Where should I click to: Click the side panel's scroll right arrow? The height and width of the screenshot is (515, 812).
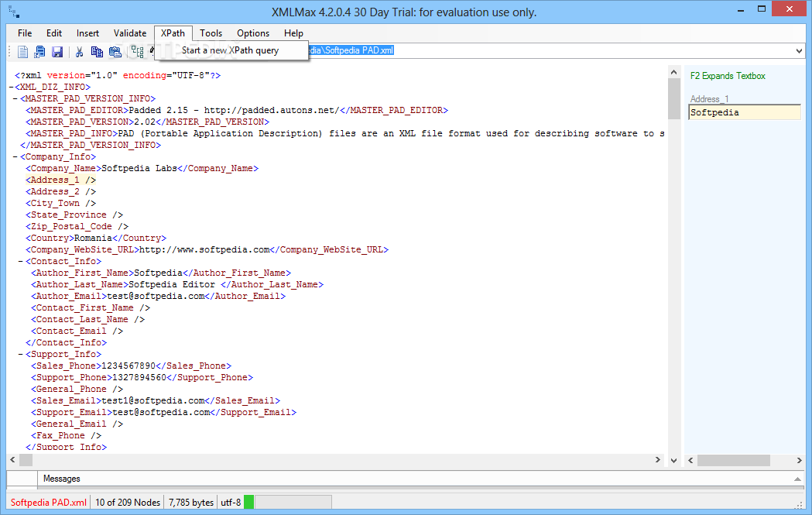(799, 460)
